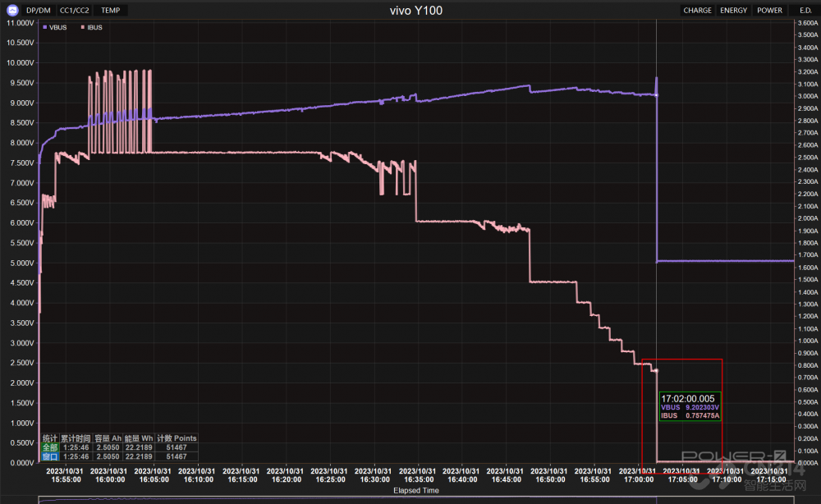Click the 5.000V left axis label
This screenshot has height=504, width=821.
coord(21,263)
